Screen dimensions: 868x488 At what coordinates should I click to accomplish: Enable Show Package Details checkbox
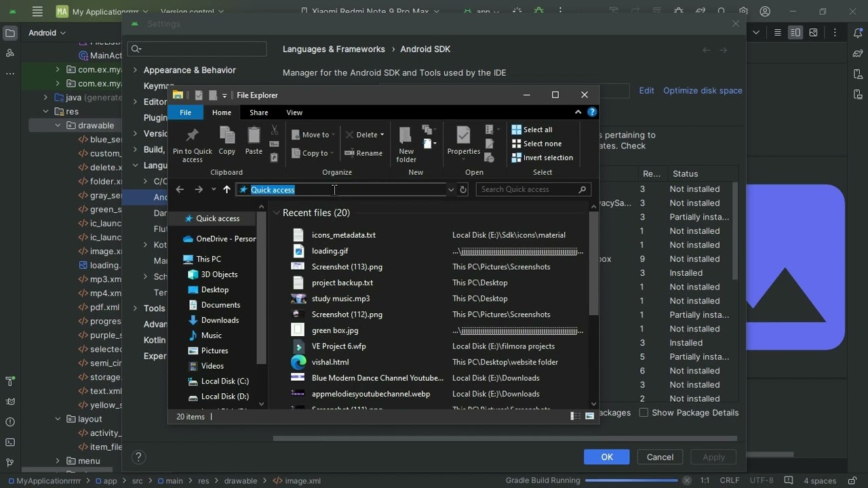[x=644, y=413]
